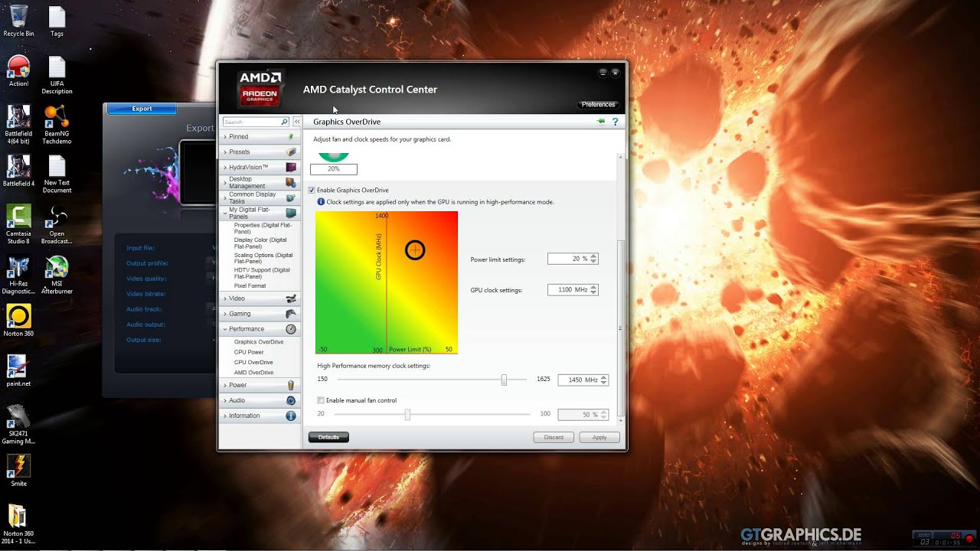Click the Preferences button
The image size is (980, 551).
click(x=598, y=104)
